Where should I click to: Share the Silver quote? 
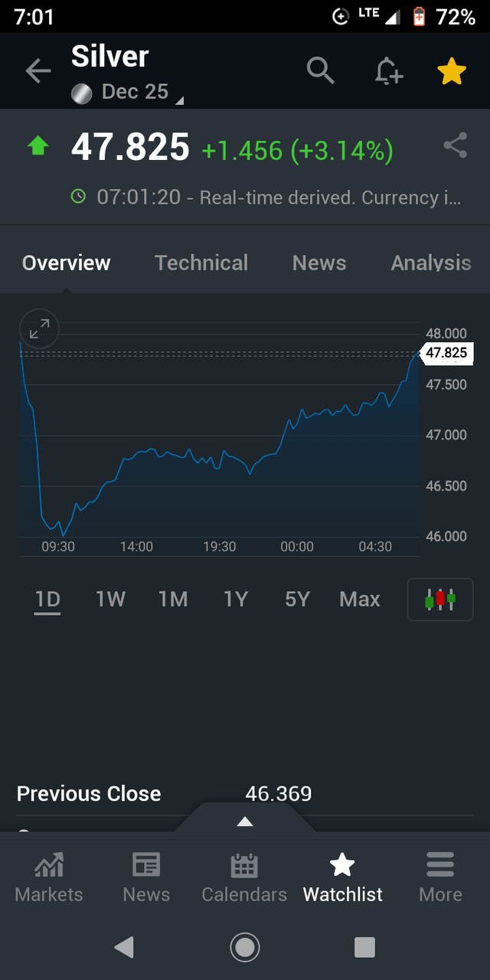[x=455, y=145]
